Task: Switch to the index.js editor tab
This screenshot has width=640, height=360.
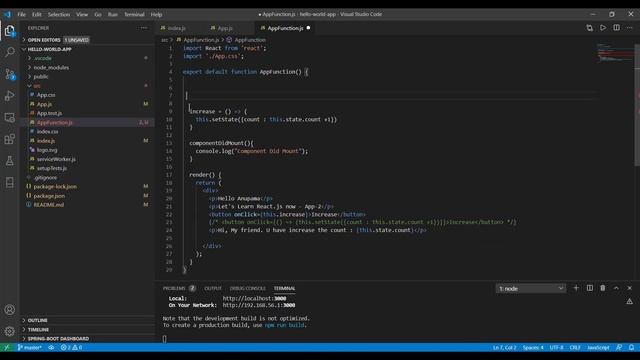Action: [x=176, y=28]
